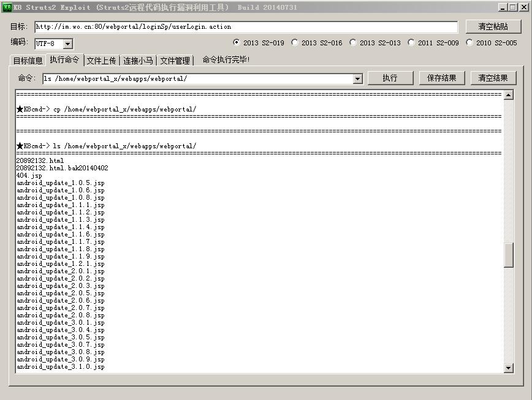The height and width of the screenshot is (400, 532).
Task: Select the 2013 S2-019 radio button
Action: tap(237, 42)
